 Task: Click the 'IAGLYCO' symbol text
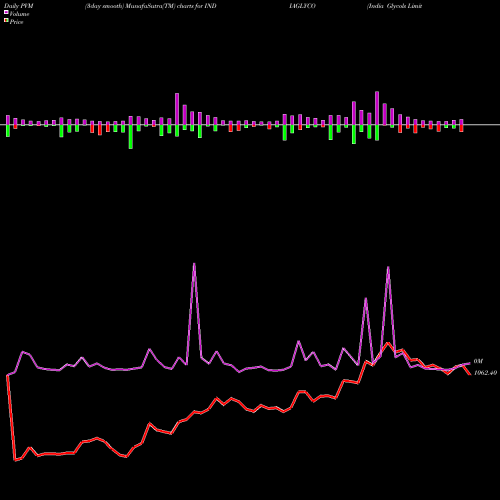[302, 6]
